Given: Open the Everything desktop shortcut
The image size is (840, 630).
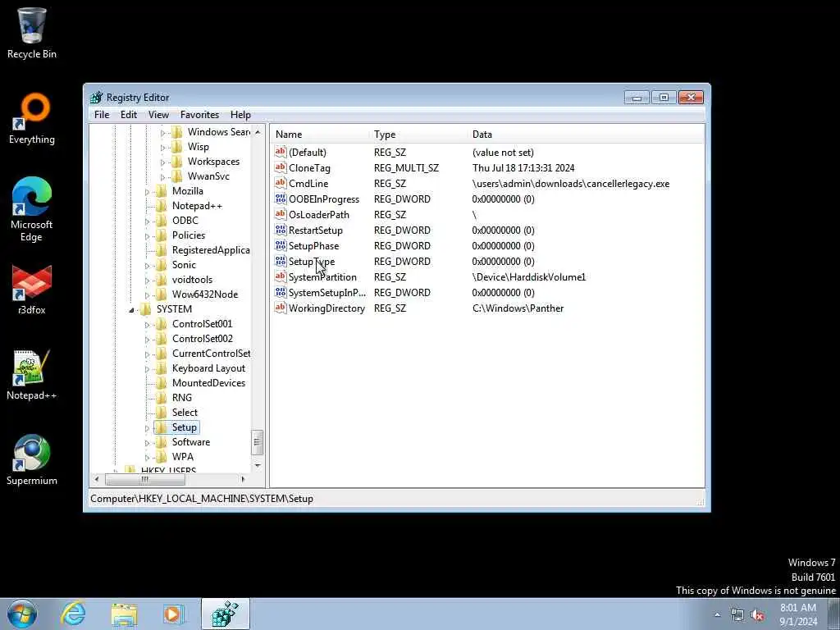Looking at the screenshot, I should pos(32,119).
